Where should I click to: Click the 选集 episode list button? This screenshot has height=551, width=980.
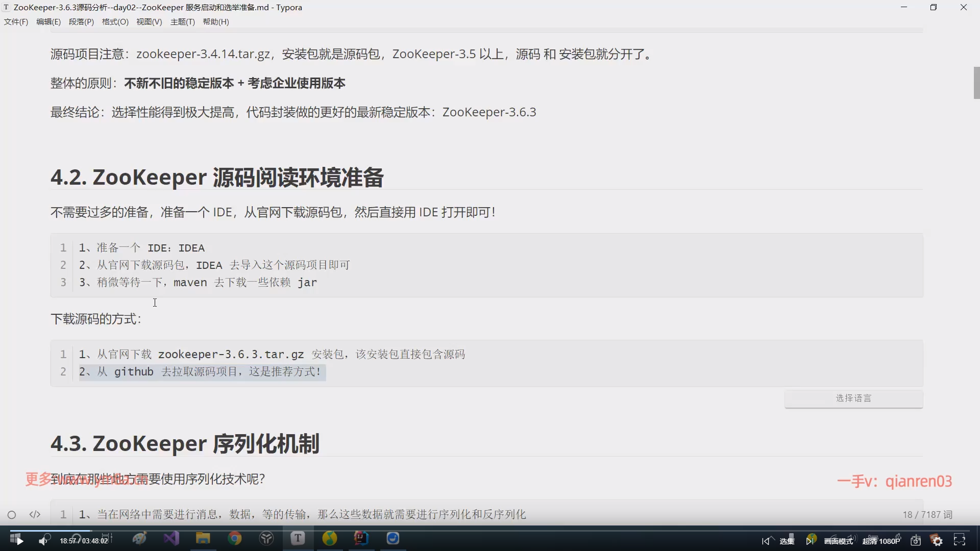click(x=787, y=541)
